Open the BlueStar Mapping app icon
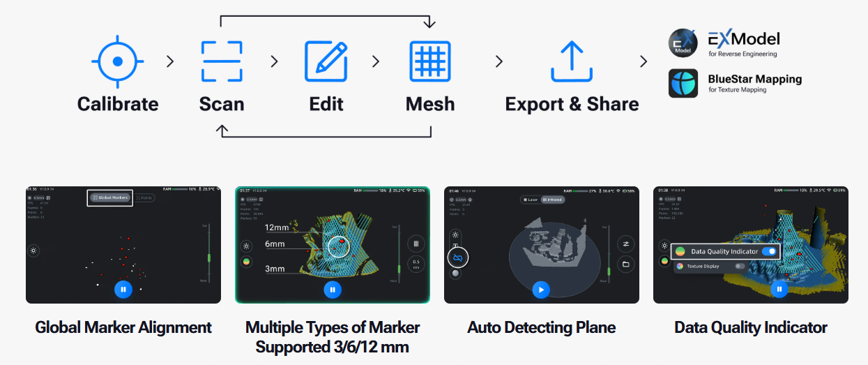This screenshot has height=365, width=868. tap(683, 82)
